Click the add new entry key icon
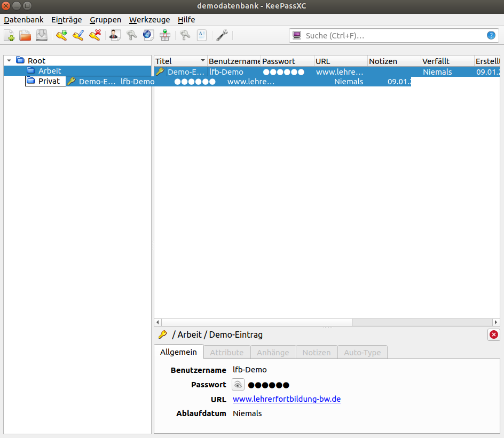This screenshot has width=504, height=438. (61, 36)
